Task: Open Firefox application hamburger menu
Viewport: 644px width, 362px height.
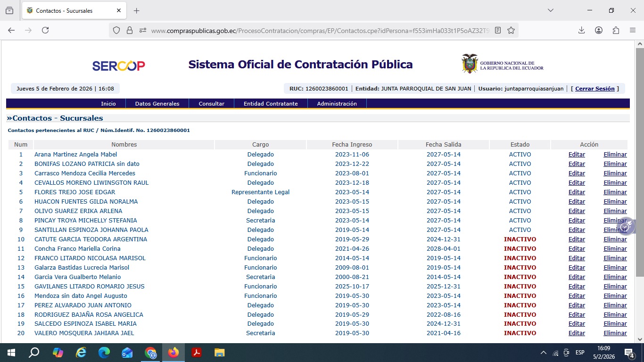Action: tap(633, 30)
